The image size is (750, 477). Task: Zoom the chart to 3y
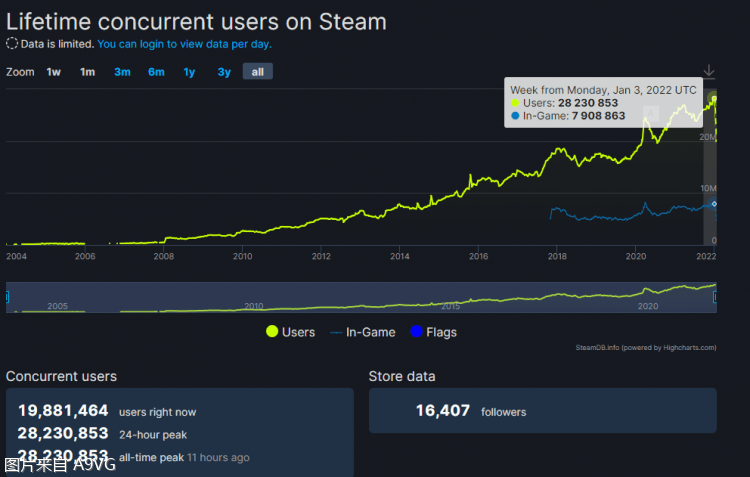(224, 72)
